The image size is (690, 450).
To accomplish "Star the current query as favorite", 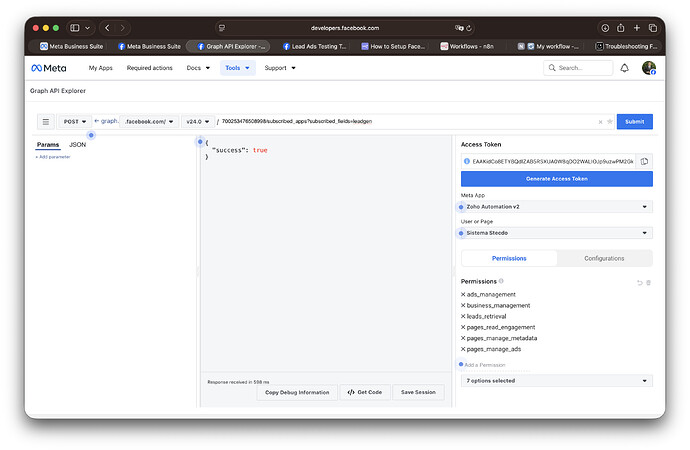I will coord(609,122).
